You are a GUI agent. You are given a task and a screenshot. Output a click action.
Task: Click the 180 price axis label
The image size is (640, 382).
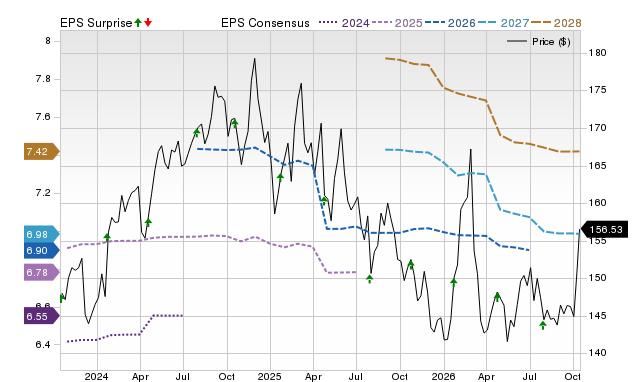(598, 53)
